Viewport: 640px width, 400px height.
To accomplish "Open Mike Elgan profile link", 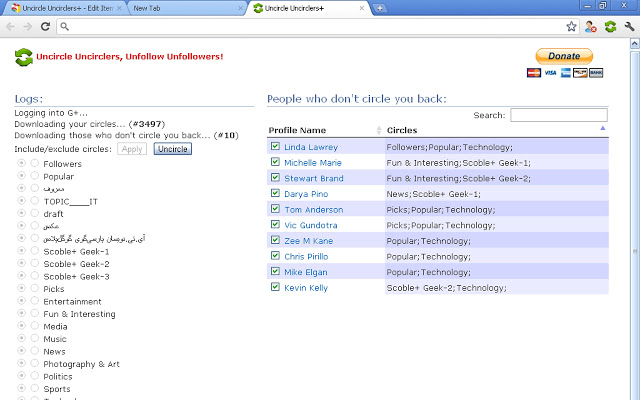I will pyautogui.click(x=306, y=272).
